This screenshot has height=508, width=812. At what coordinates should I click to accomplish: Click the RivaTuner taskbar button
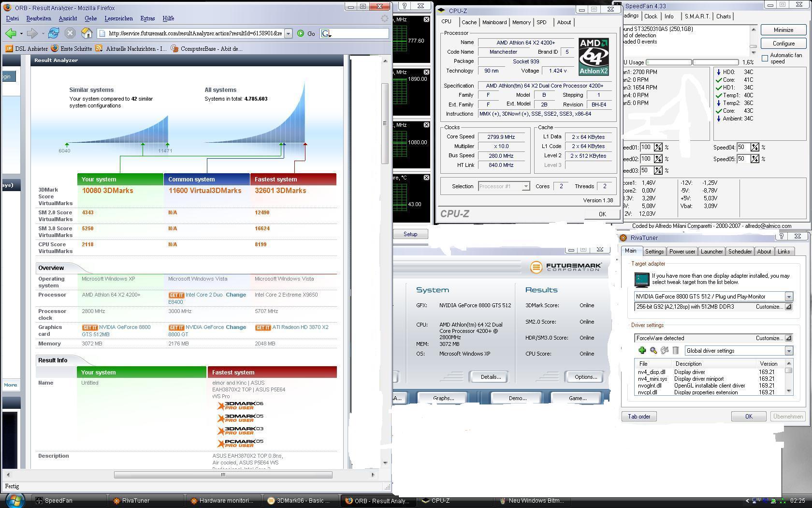point(146,501)
